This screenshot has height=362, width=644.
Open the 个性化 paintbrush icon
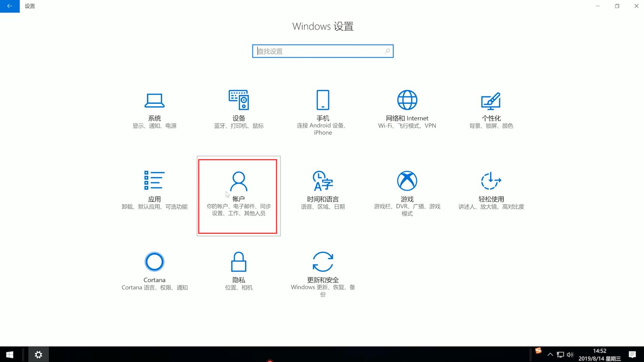491,101
